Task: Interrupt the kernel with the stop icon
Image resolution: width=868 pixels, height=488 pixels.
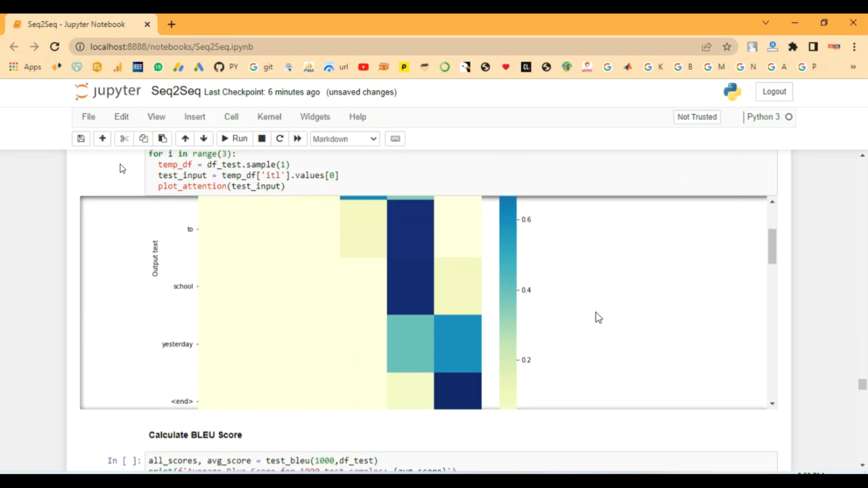Action: 261,138
